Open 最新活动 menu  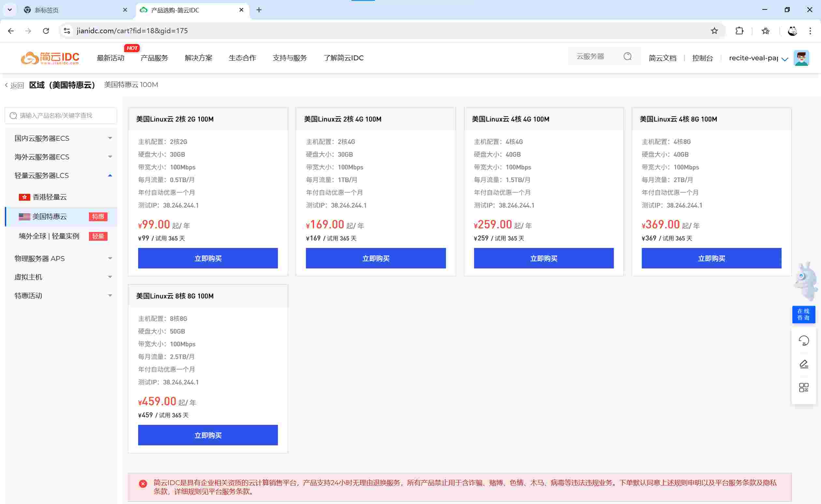(x=110, y=58)
